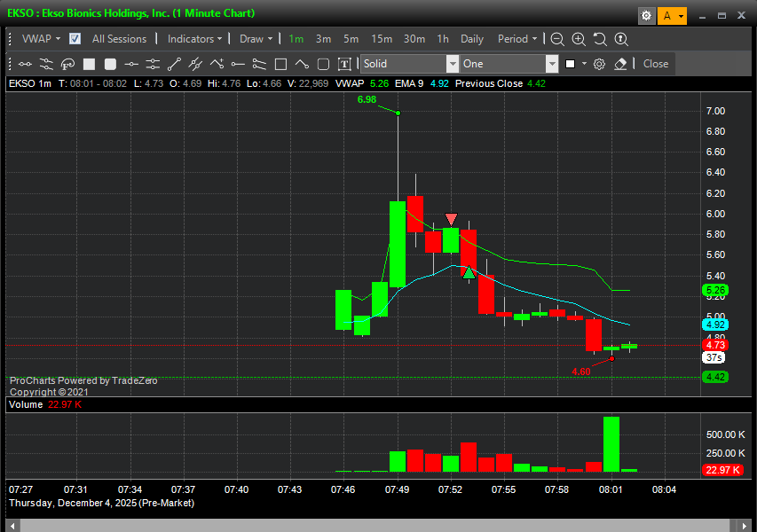Screen dimensions: 757x532
Task: Click the green up-triangle signal marker
Action: coord(469,272)
